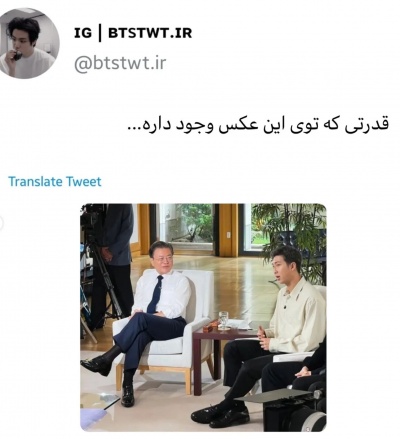Open the attached tweet photo
The height and width of the screenshot is (439, 400).
tap(203, 317)
